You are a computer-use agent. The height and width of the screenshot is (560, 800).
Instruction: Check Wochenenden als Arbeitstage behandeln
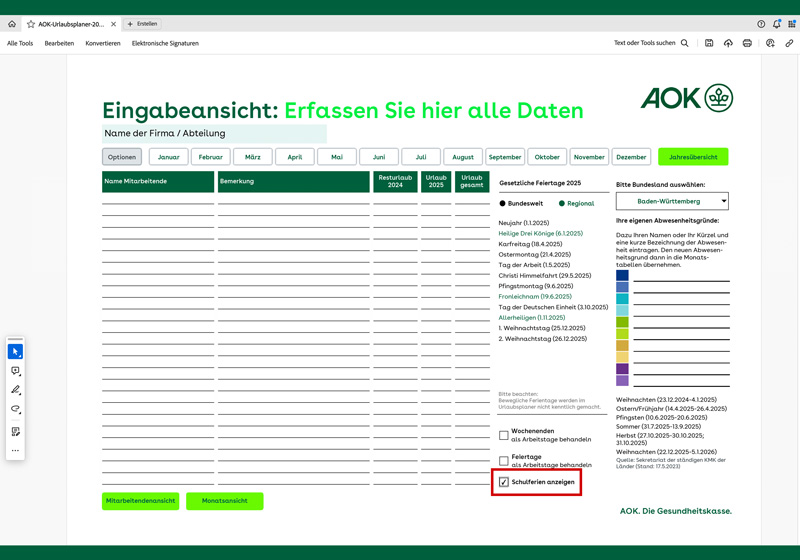504,435
